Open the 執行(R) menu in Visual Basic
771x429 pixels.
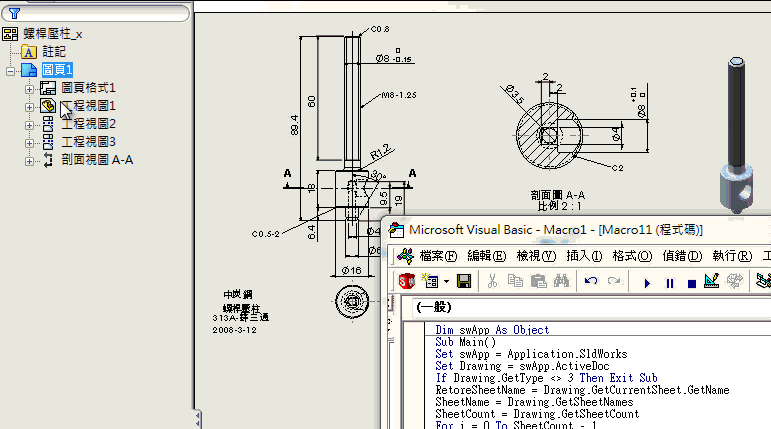pyautogui.click(x=732, y=256)
